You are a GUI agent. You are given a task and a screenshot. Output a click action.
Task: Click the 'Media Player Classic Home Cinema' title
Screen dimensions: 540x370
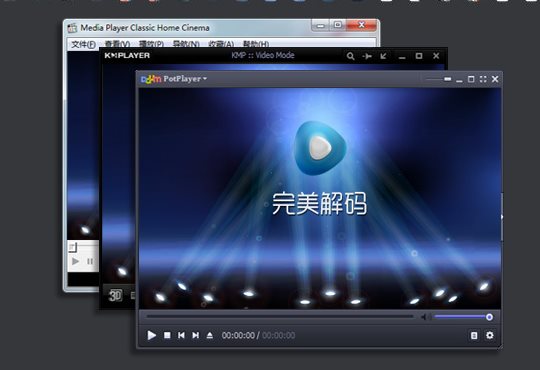tap(145, 28)
